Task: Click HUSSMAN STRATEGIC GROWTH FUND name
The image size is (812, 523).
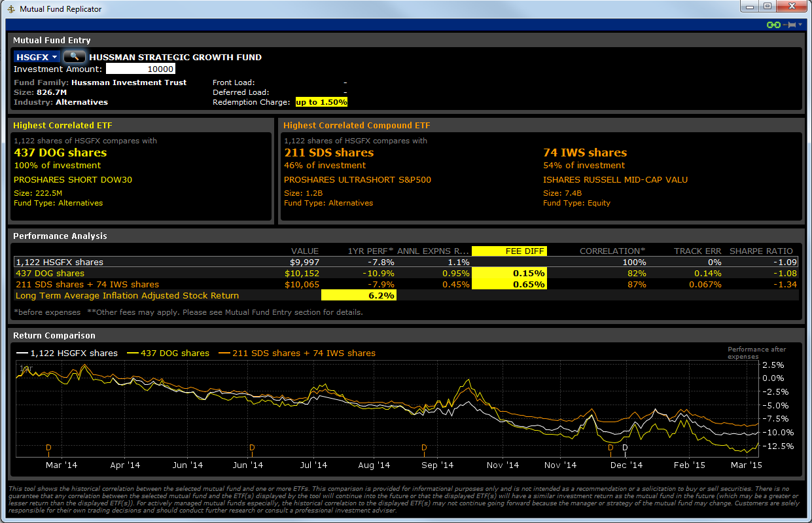Action: [175, 57]
